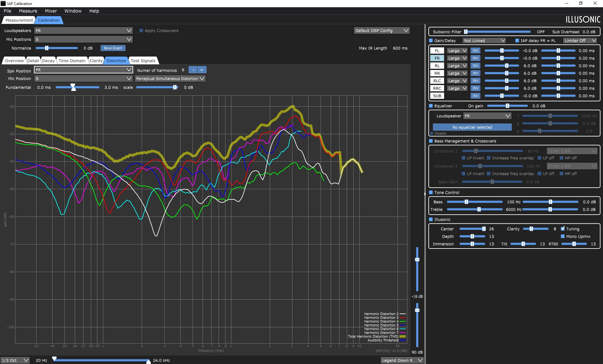Toggle the equalizer Disable checkbox

[432, 133]
